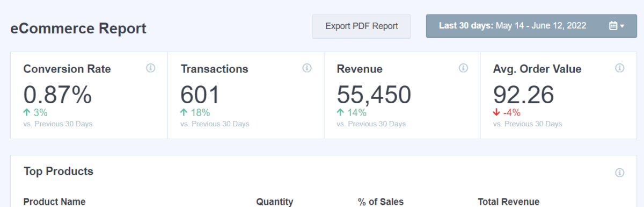Open the Revenue info icon
This screenshot has width=644, height=207.
pos(464,68)
